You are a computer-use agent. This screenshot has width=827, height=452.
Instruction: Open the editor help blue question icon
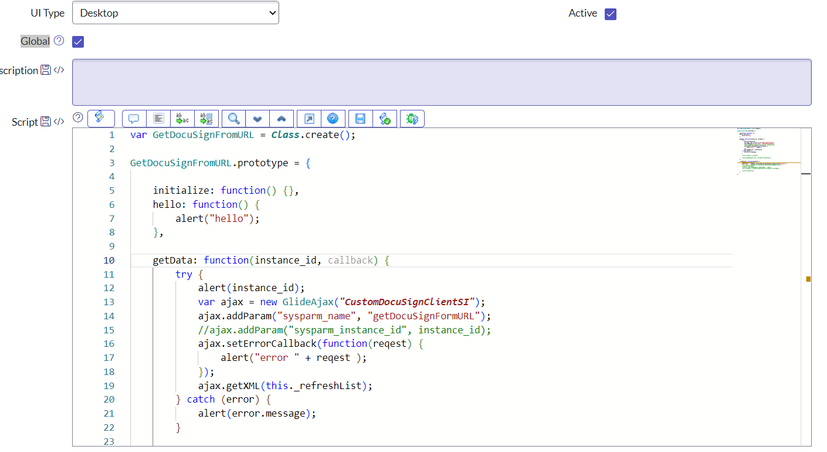coord(333,119)
